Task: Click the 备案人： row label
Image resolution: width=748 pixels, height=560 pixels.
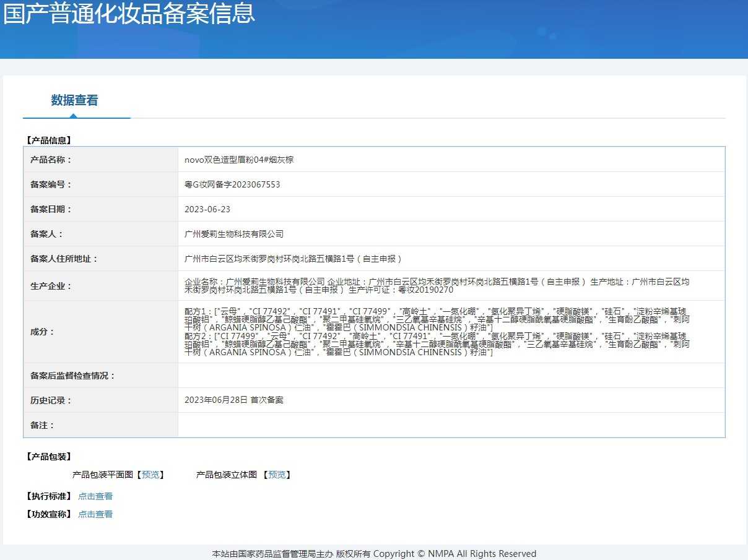Action: [x=46, y=234]
